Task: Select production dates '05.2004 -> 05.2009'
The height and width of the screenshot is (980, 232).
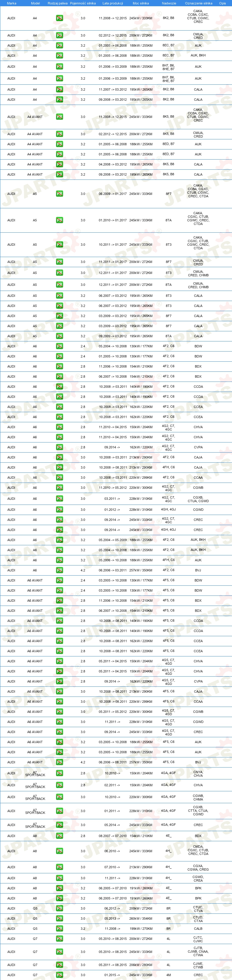Action: coord(113,540)
